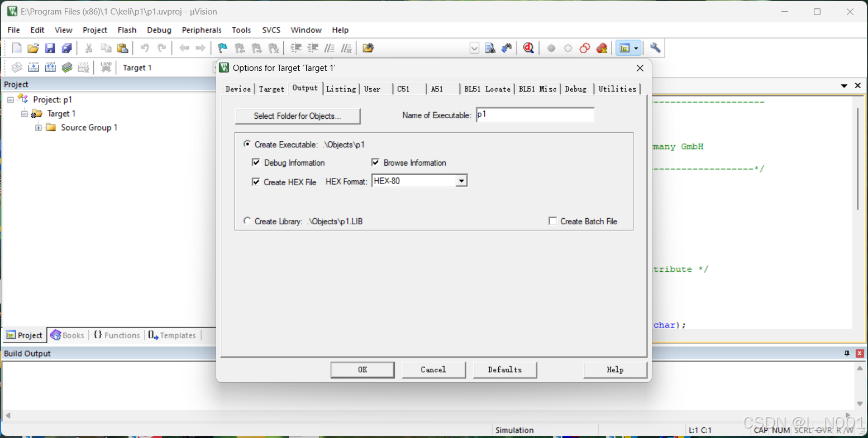Disable all breakpoints icon
Viewport: 868px width, 438px height.
[x=585, y=48]
